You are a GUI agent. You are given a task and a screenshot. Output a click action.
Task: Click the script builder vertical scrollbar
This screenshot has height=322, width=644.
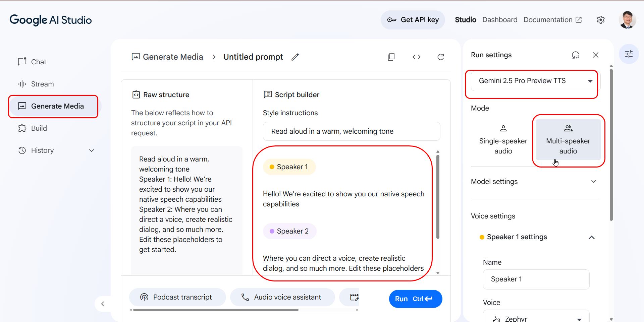(x=438, y=197)
